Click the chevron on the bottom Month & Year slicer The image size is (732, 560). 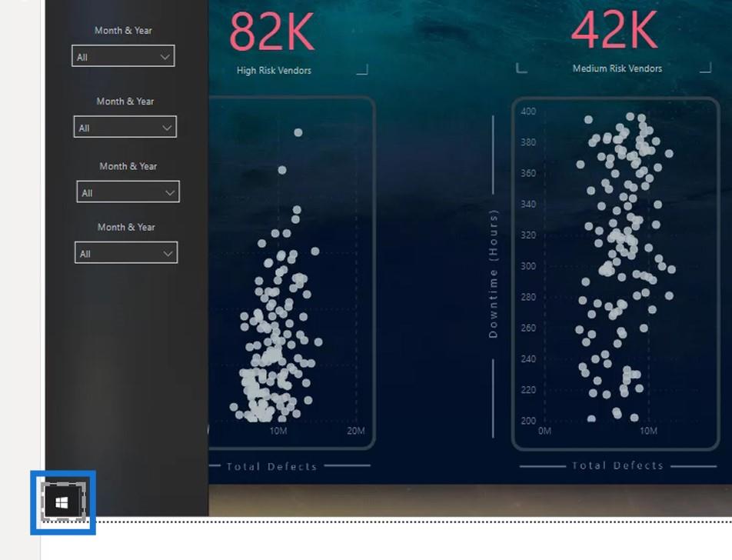click(168, 254)
